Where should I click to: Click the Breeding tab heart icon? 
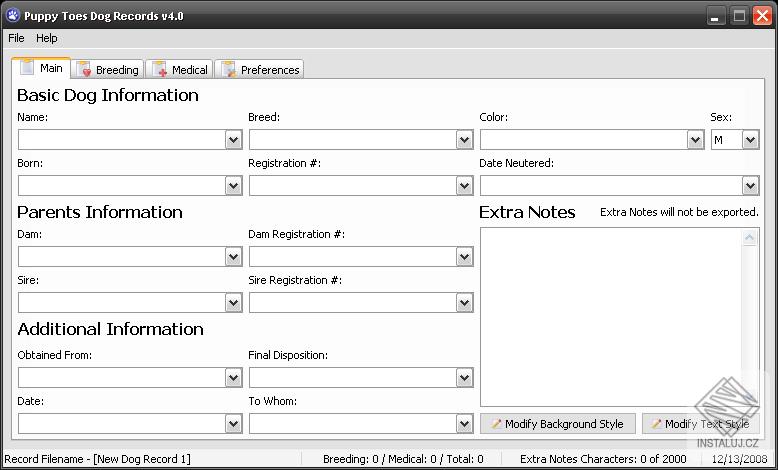click(x=83, y=69)
